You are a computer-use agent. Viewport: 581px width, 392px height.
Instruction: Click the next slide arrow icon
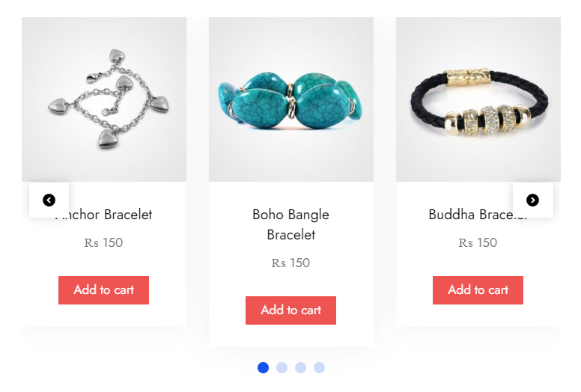[x=532, y=200]
